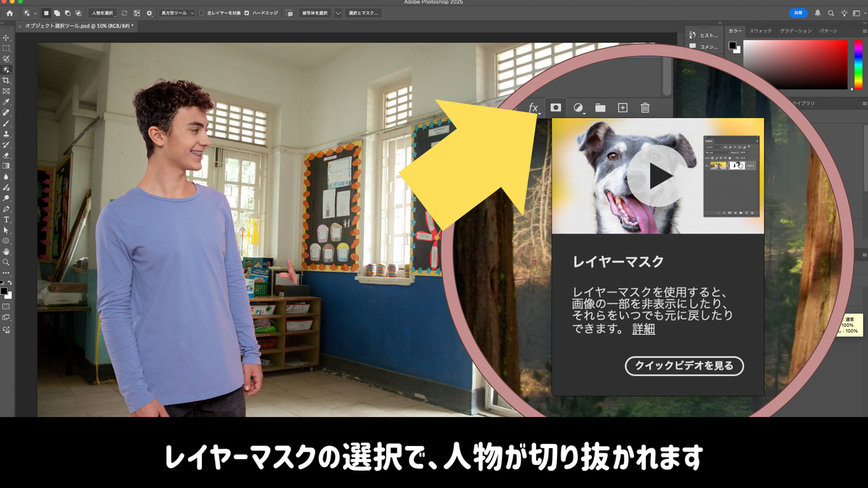
Task: Select the Frame tool
Action: click(x=7, y=91)
